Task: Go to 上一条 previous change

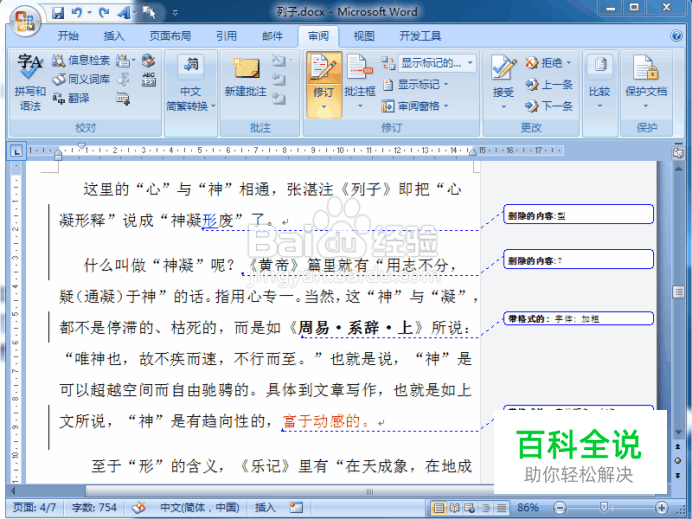Action: coord(549,84)
